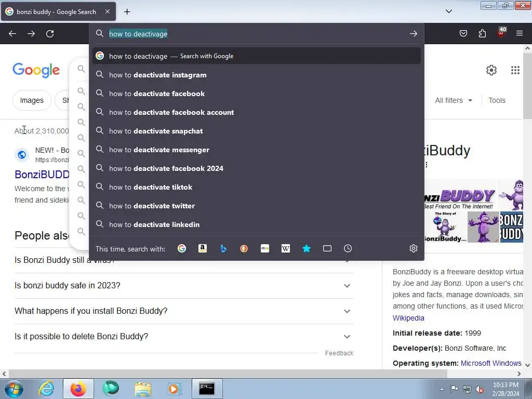Open Google page settings gear

click(x=491, y=70)
